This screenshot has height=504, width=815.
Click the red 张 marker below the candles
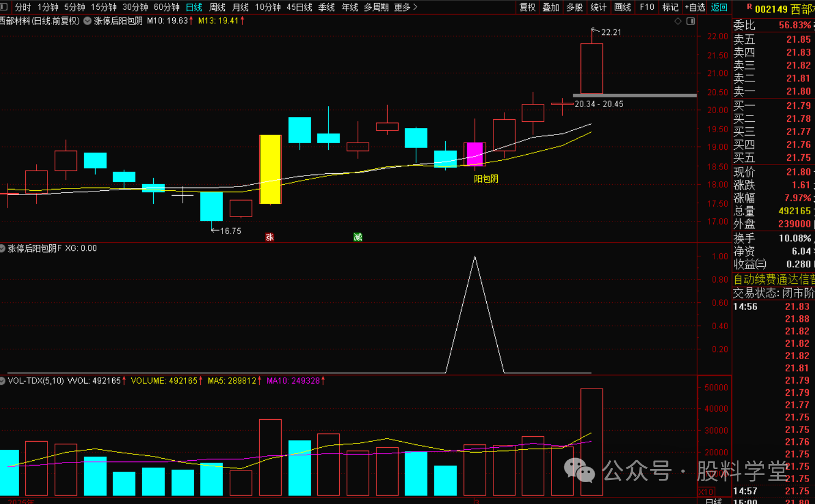tap(269, 237)
